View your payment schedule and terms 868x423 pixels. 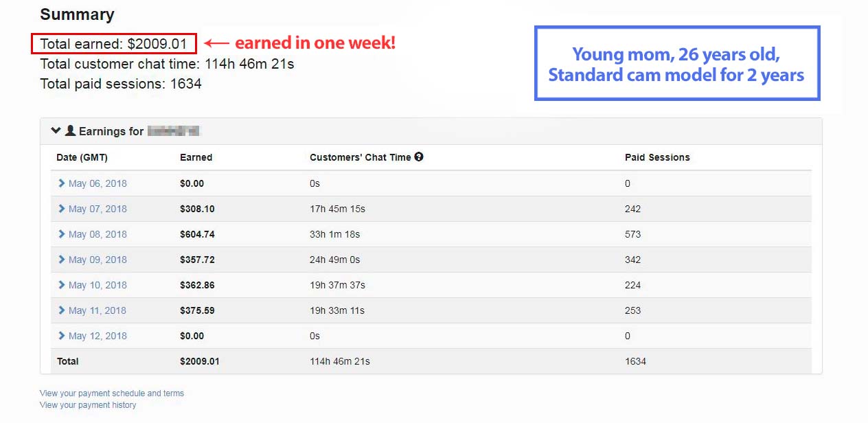112,393
